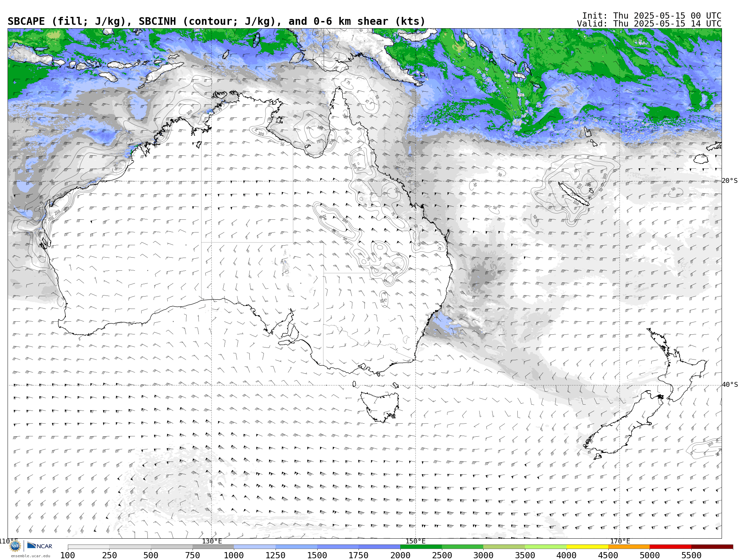744x560 pixels.
Task: Click the Valid Thu 2025-05-15 14 UTC text
Action: pyautogui.click(x=649, y=24)
